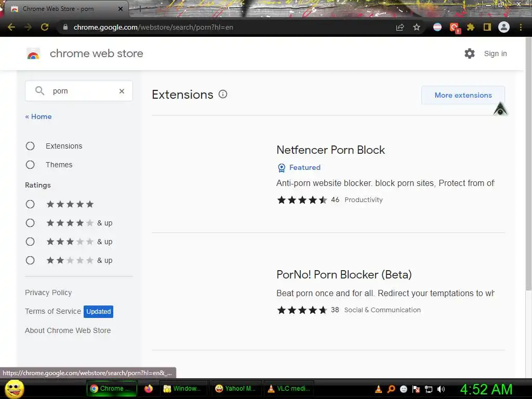Open the Netfencer Porn Block listing
532x399 pixels.
click(x=330, y=150)
